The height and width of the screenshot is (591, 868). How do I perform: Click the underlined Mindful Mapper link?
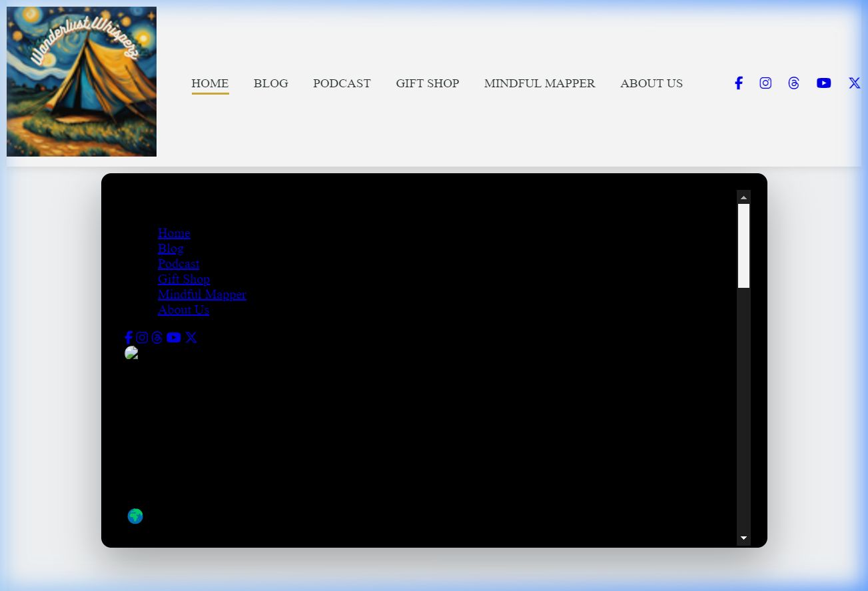point(202,295)
